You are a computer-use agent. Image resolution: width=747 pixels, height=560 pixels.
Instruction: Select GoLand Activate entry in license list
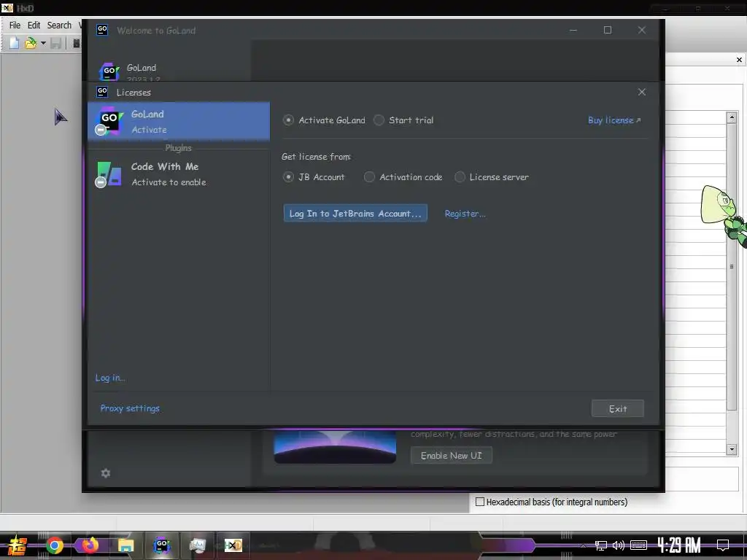179,122
